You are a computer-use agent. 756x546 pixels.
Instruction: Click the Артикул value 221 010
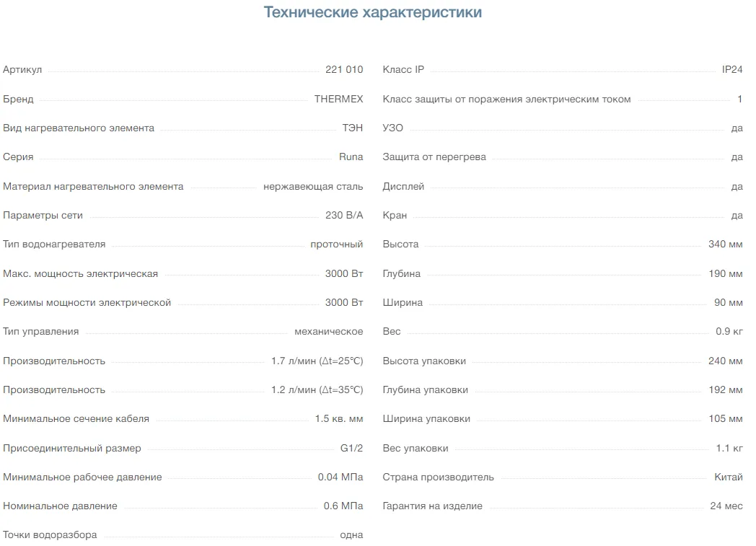[344, 70]
